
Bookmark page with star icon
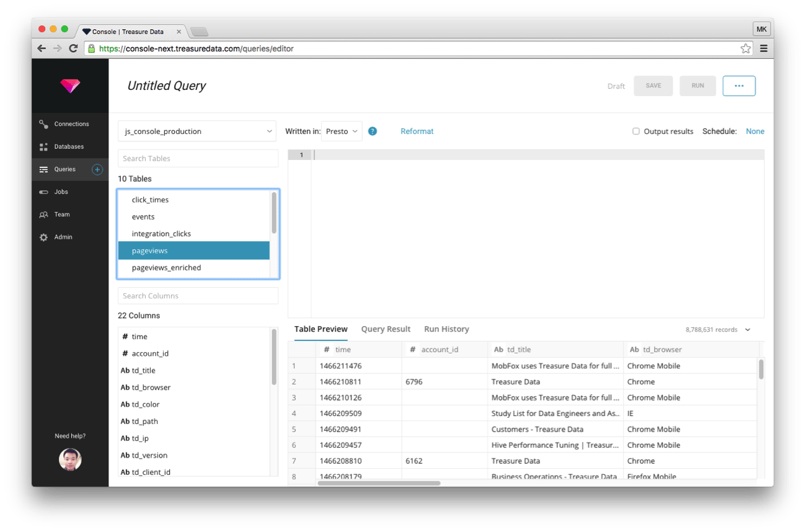[x=746, y=48]
